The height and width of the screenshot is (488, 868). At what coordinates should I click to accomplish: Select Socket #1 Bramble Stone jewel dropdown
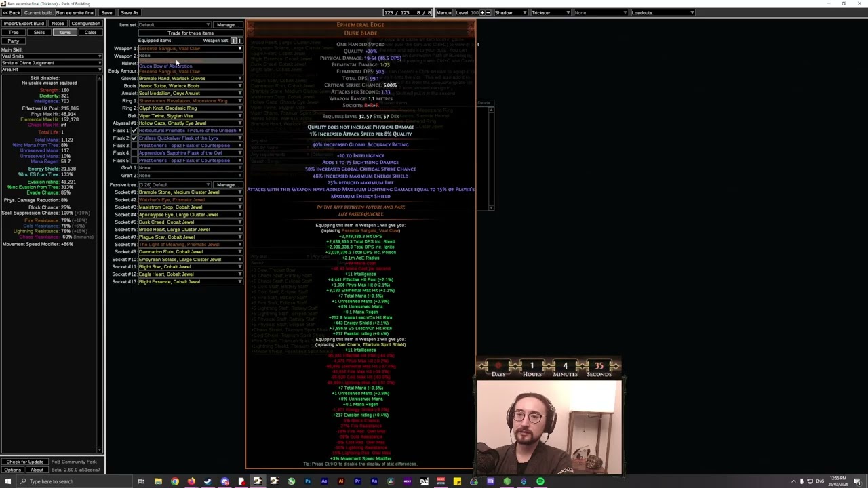(191, 192)
